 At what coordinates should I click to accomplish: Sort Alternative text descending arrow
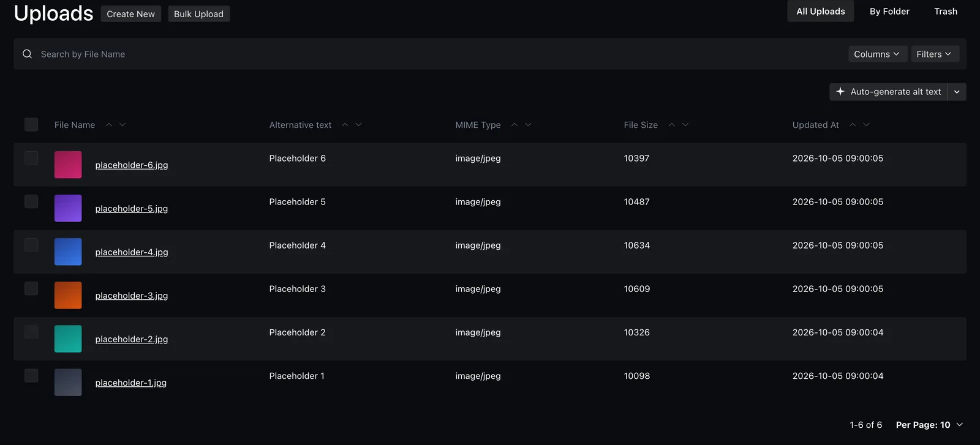click(359, 125)
